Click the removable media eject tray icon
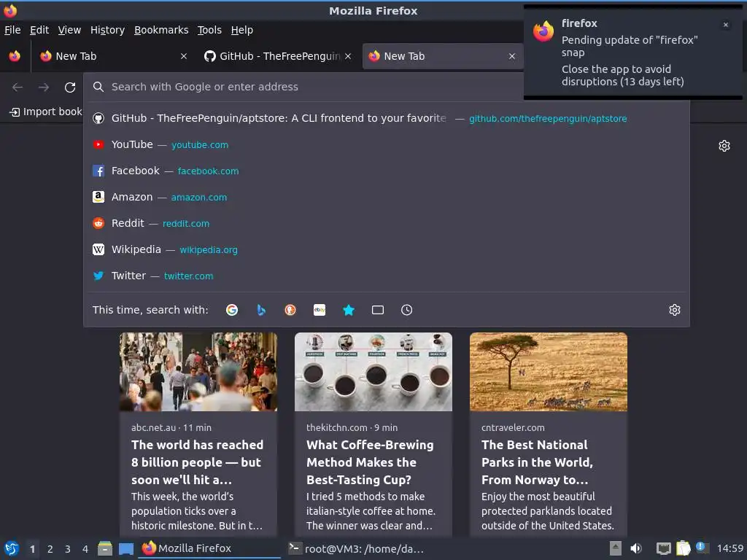This screenshot has width=747, height=560. tap(616, 548)
